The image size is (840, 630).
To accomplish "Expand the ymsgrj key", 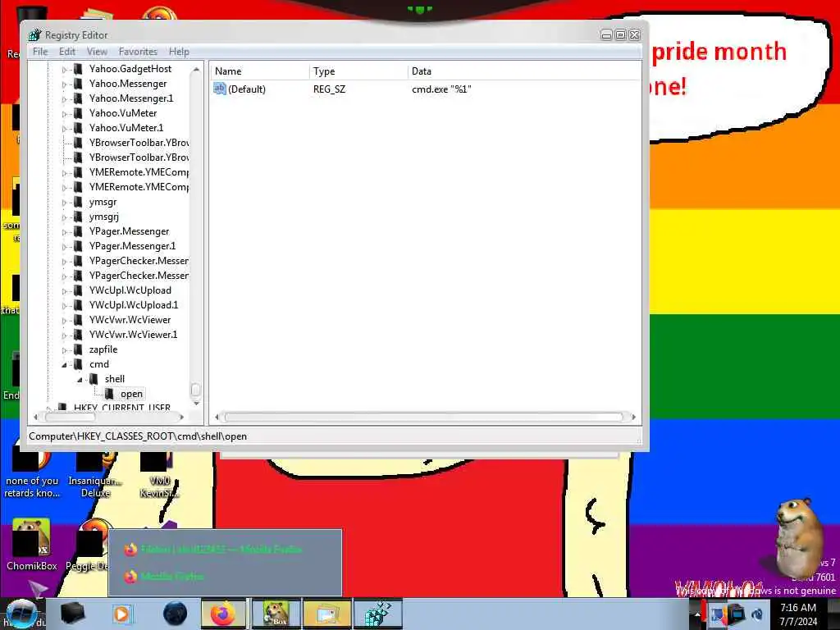I will coord(64,217).
